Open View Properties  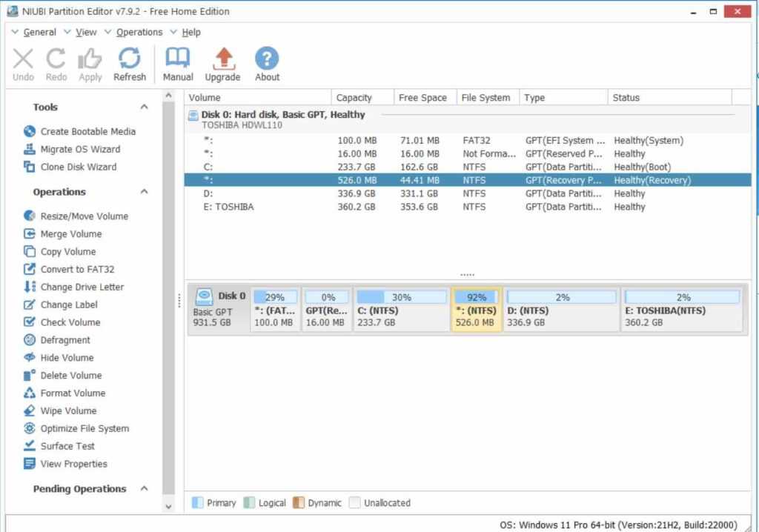pos(65,464)
